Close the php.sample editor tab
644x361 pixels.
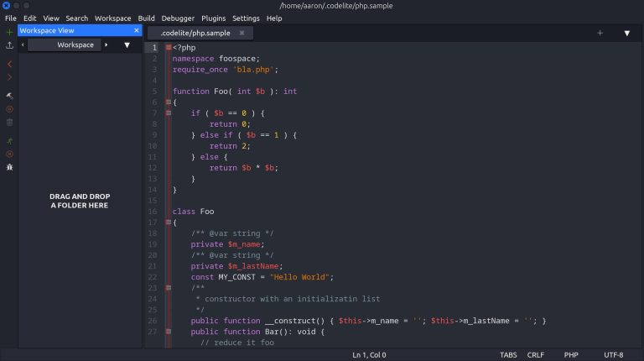coord(241,33)
